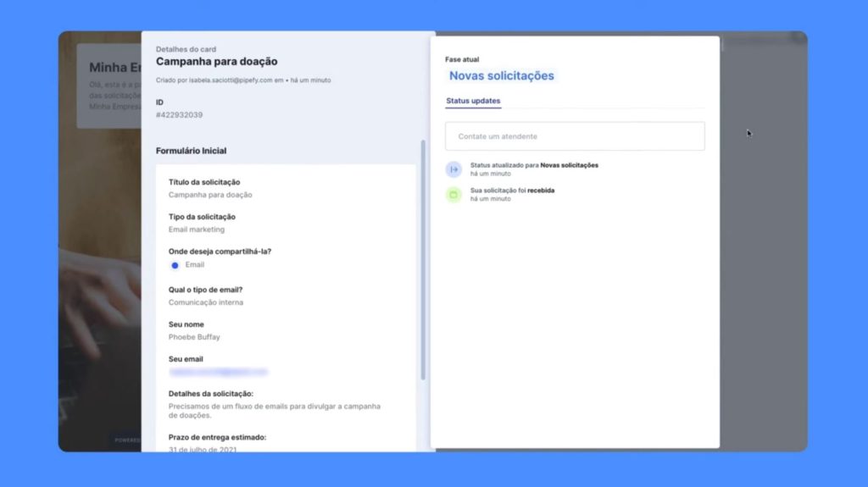Click the 'Prazo de entrega estimado:' label
The image size is (868, 487).
click(217, 437)
